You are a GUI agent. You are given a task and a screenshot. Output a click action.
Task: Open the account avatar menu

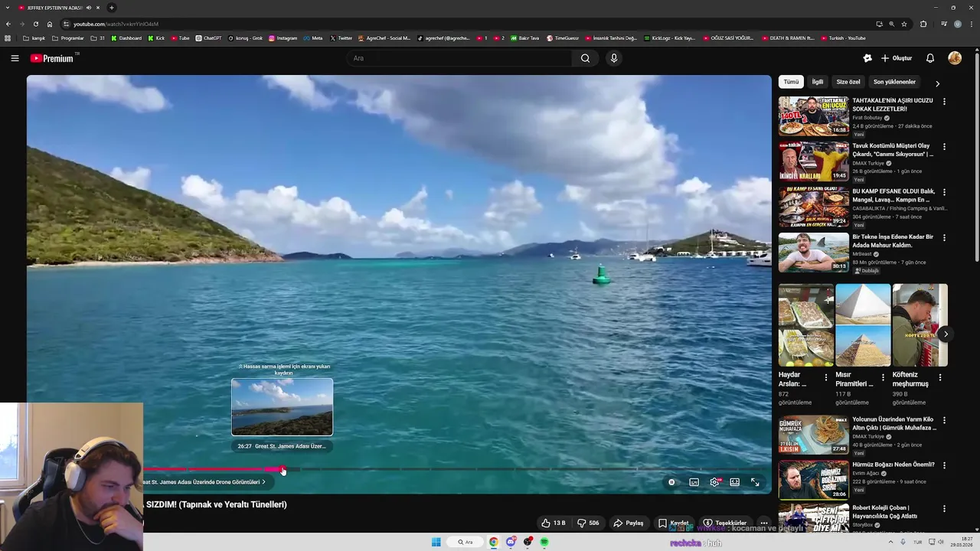[x=955, y=58]
